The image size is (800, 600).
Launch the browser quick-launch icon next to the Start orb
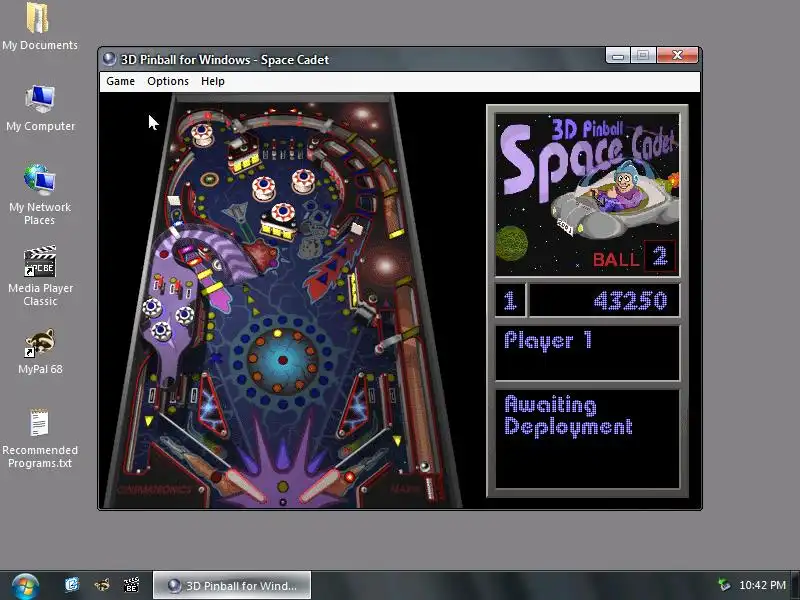coord(72,584)
